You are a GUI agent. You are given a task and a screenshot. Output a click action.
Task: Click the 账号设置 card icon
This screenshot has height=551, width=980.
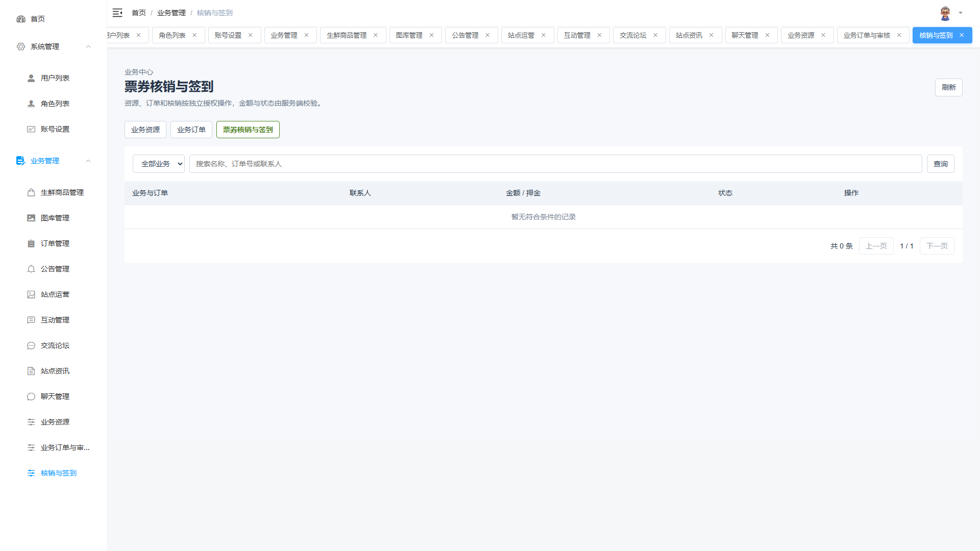coord(31,129)
